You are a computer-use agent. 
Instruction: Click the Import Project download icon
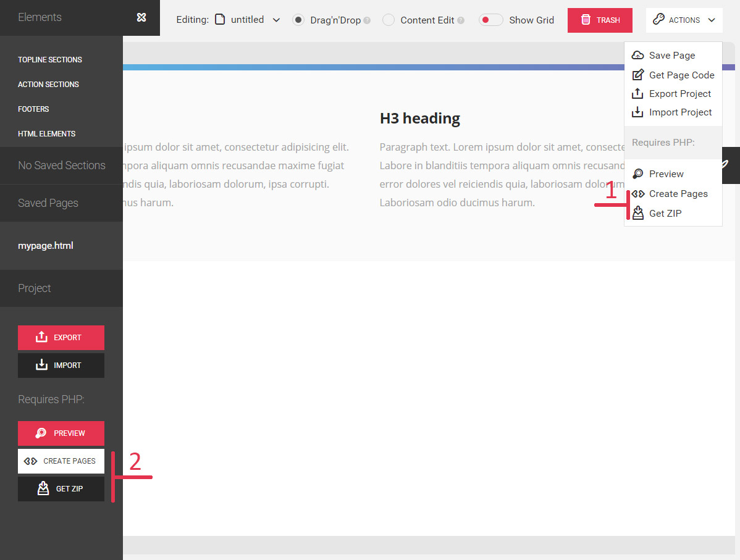point(637,112)
